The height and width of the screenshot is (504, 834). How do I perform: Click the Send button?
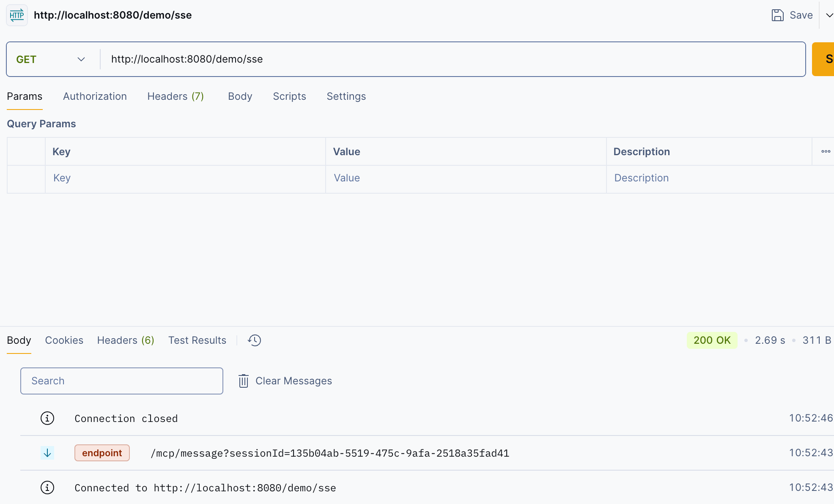click(825, 59)
